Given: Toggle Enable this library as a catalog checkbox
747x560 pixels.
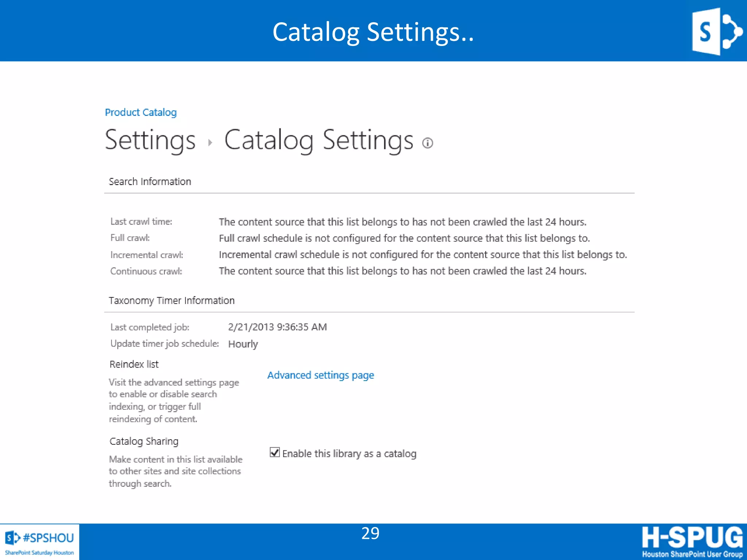Looking at the screenshot, I should (275, 452).
